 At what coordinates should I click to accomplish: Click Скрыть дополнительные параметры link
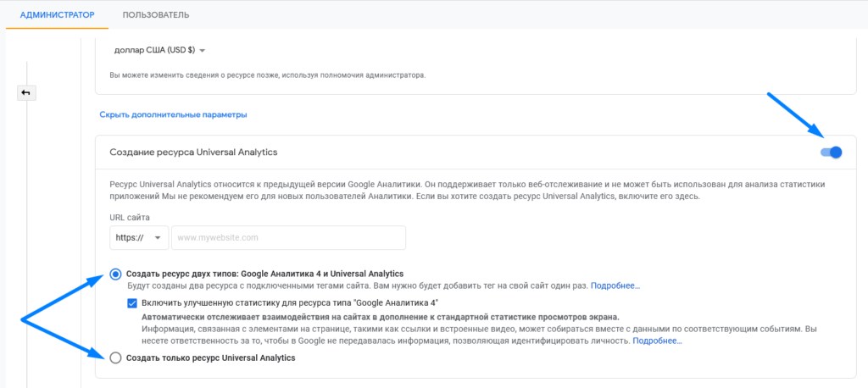click(x=173, y=114)
